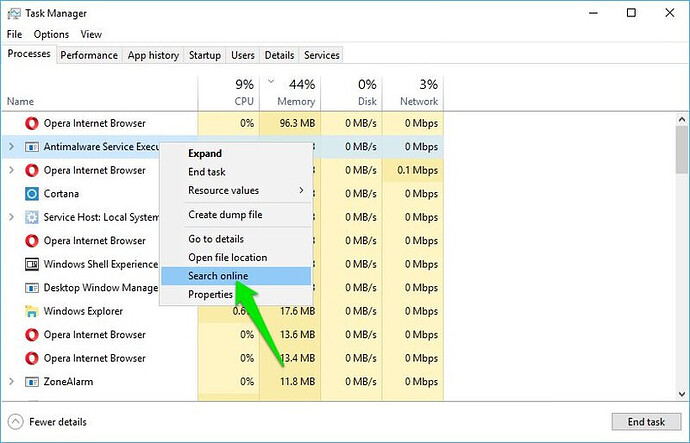Click the vertical scrollbar thumb
The image size is (690, 443).
pos(682,150)
